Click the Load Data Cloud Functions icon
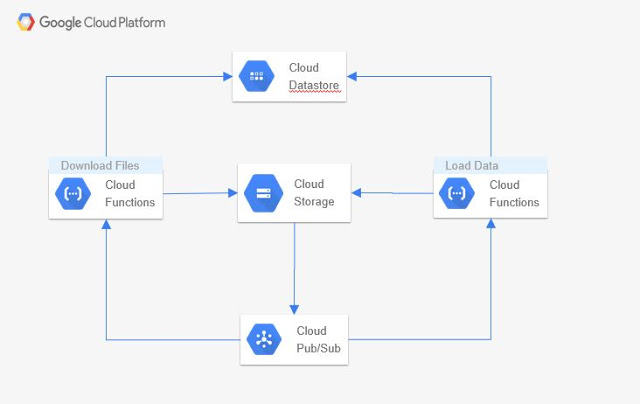 click(457, 193)
